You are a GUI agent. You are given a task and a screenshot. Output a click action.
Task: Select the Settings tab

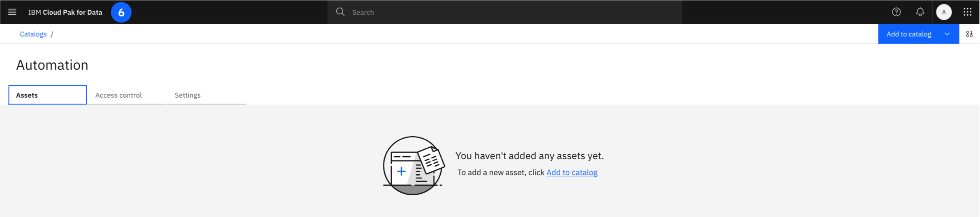187,95
